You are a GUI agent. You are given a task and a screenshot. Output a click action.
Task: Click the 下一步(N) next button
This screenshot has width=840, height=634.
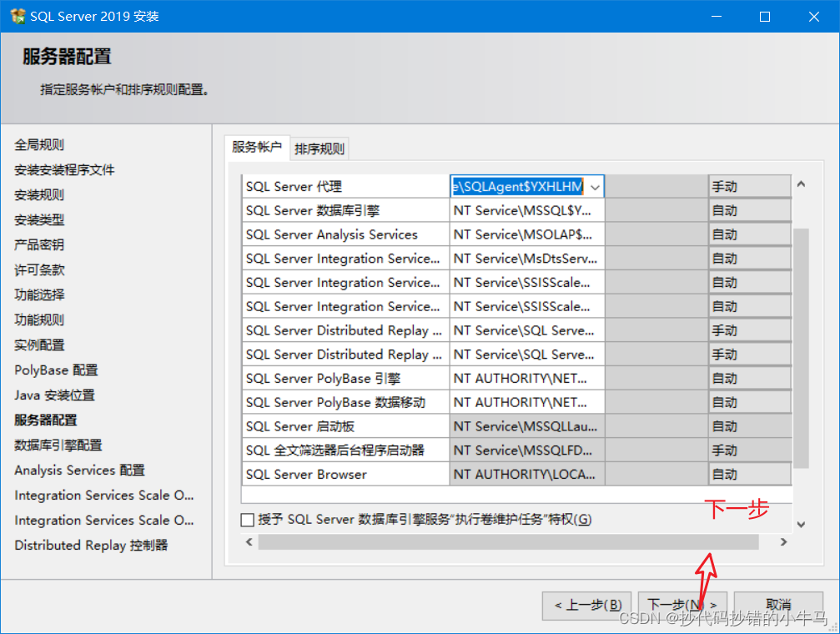[x=682, y=606]
